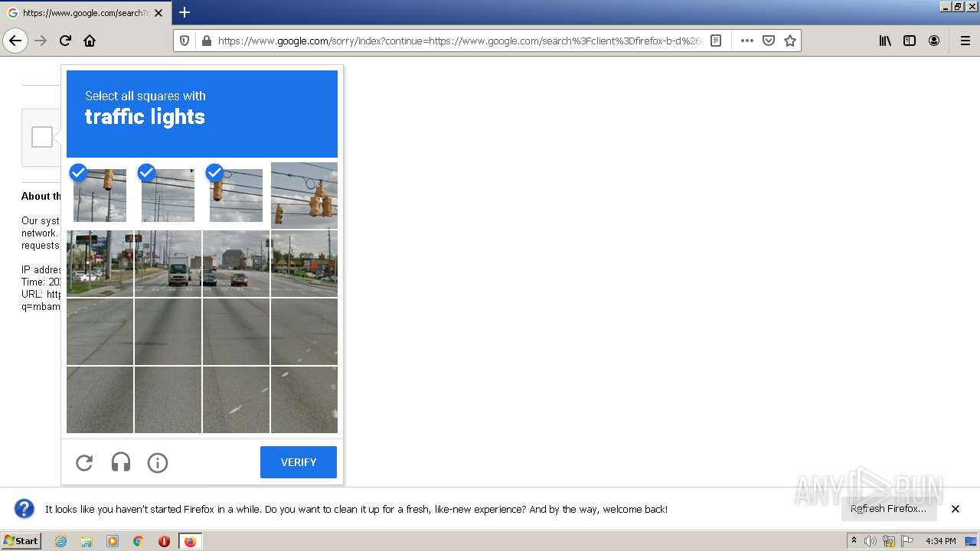Open network status tray icon
The image size is (980, 551).
[889, 541]
